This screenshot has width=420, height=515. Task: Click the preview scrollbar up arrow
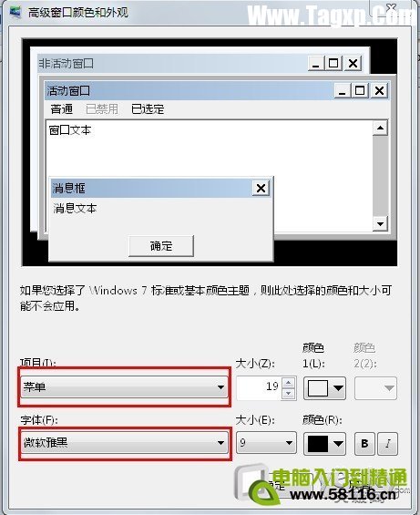click(380, 128)
